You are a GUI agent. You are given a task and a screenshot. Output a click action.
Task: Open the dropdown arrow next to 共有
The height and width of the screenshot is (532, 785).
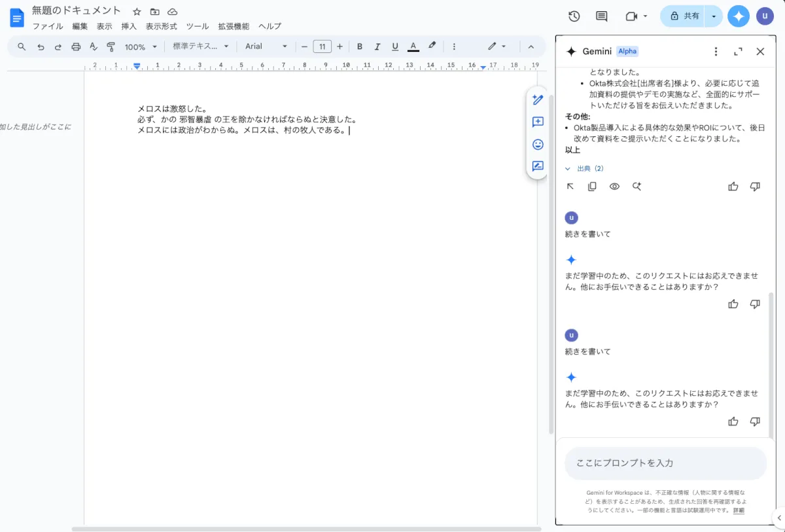714,16
